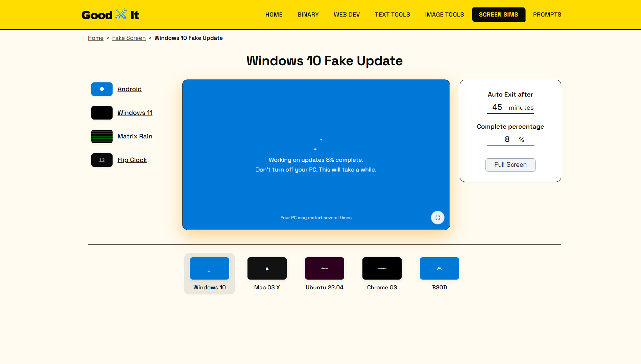The width and height of the screenshot is (641, 364).
Task: Click the Matrix Rain green thumbnail
Action: [x=102, y=136]
